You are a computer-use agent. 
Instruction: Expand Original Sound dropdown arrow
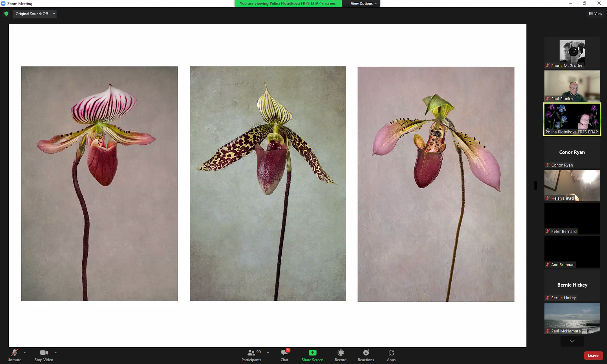tap(54, 14)
